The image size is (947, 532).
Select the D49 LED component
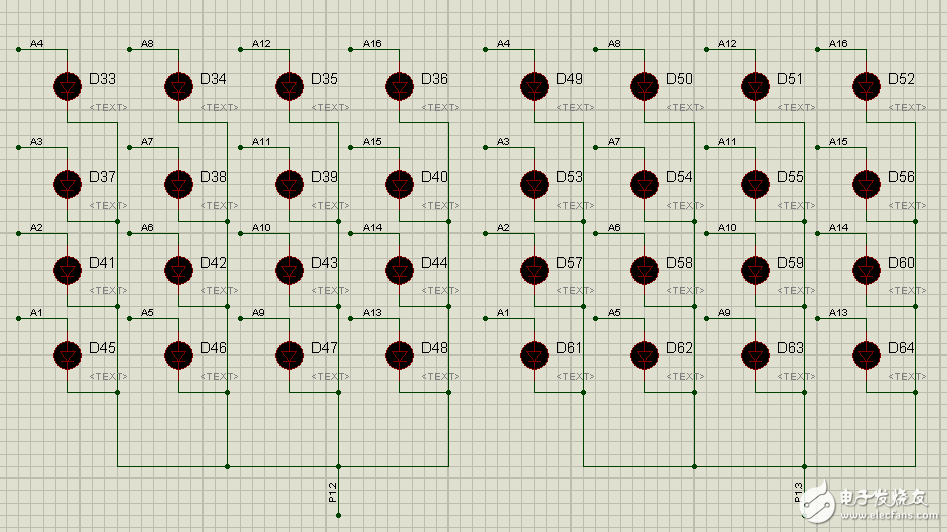(x=534, y=86)
